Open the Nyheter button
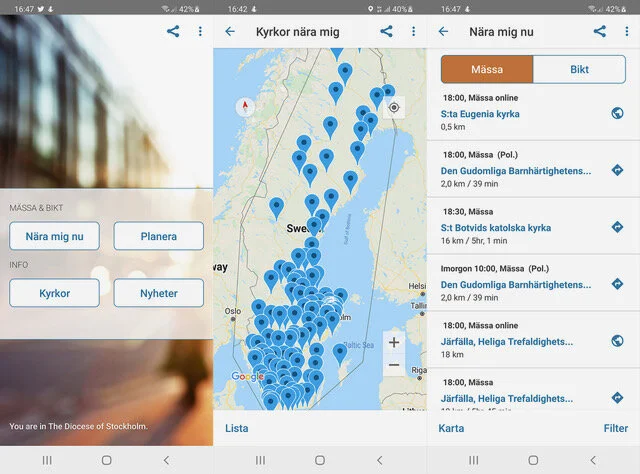640x474 pixels. tap(158, 293)
